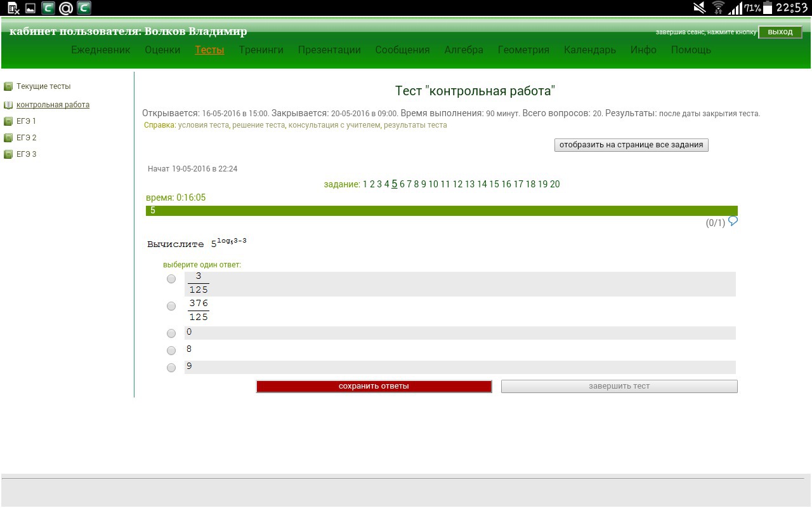Open the Оценки menu item

[x=162, y=50]
